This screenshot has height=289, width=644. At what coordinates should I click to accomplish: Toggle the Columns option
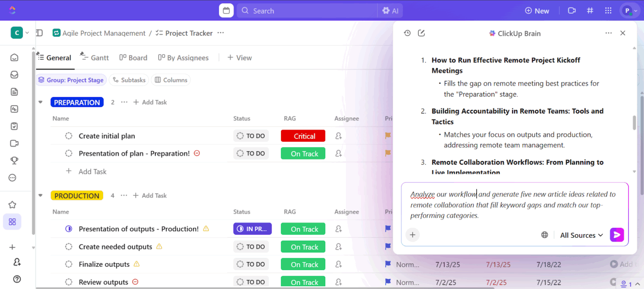pos(171,80)
